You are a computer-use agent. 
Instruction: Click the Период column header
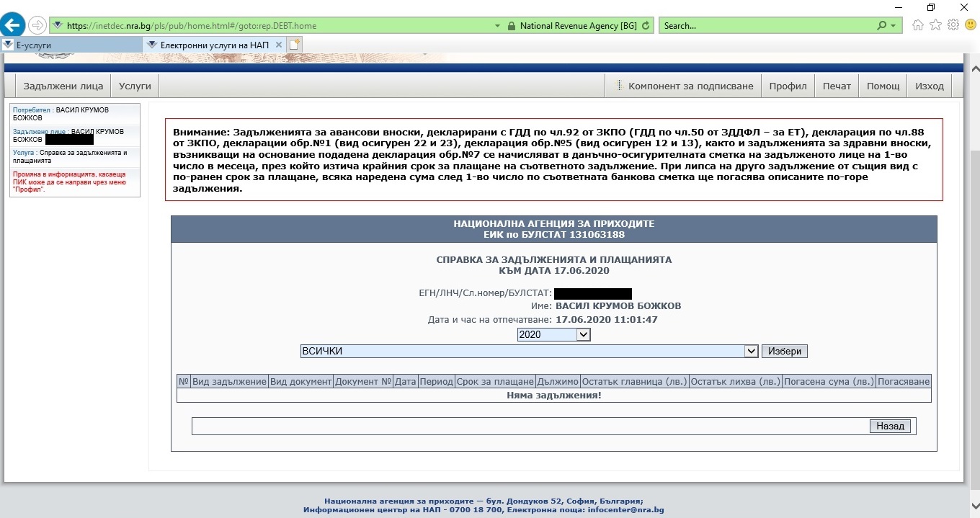click(x=437, y=382)
